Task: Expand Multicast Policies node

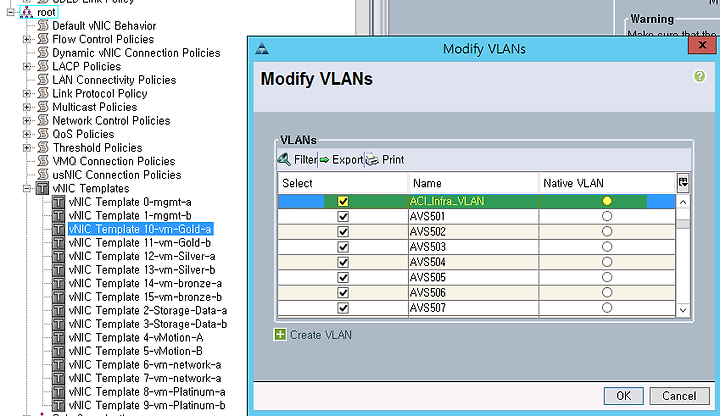Action: tap(27, 107)
